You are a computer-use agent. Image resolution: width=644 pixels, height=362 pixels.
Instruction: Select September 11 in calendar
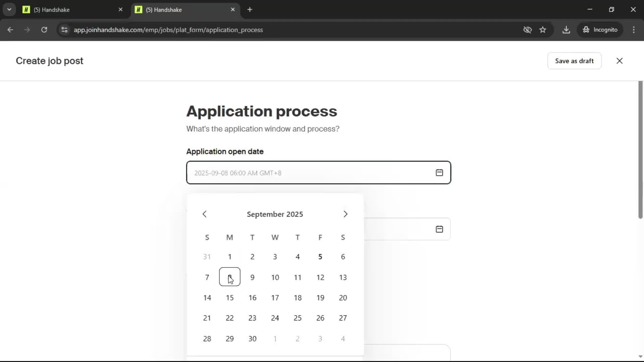[298, 278]
